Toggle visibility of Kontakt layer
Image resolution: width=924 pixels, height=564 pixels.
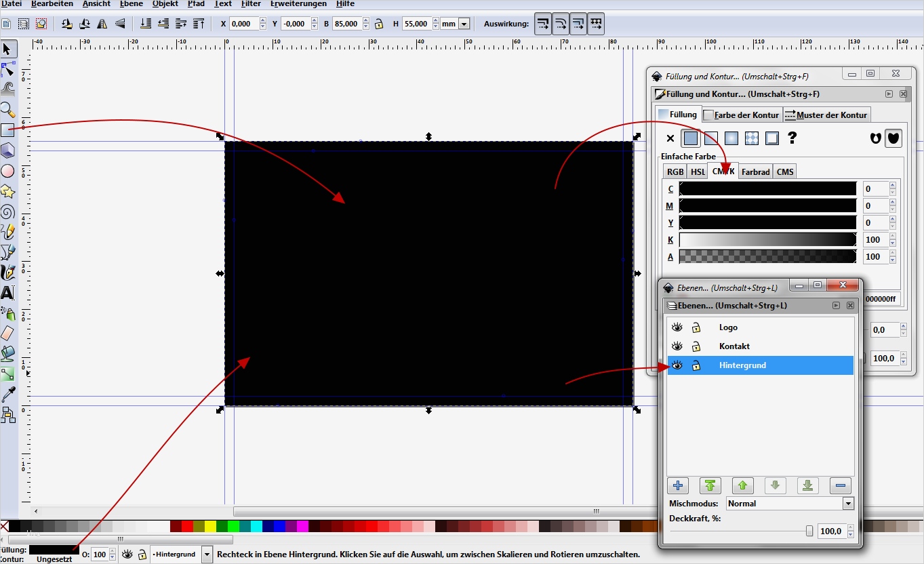pyautogui.click(x=677, y=346)
